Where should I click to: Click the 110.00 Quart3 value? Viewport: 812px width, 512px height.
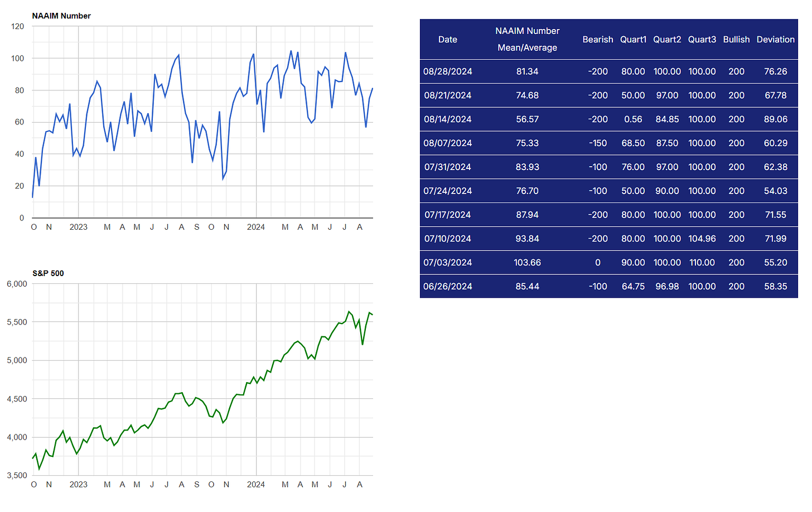(x=702, y=263)
